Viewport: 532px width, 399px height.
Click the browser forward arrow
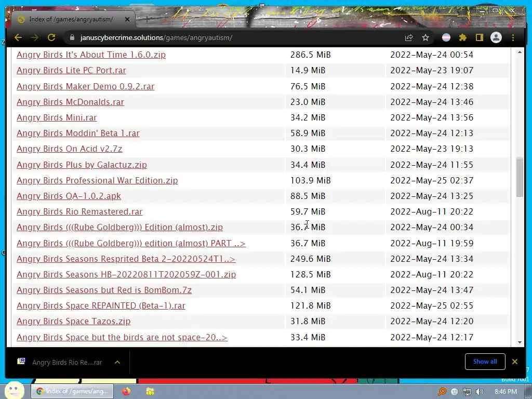(x=34, y=37)
